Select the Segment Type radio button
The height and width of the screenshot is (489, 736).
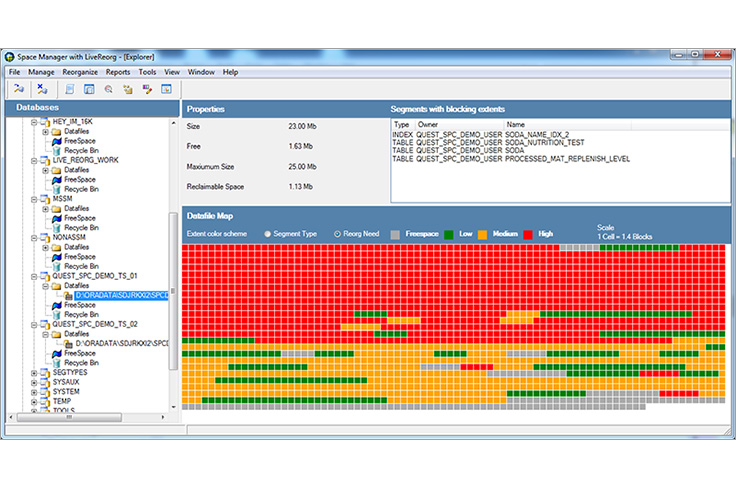pos(268,234)
